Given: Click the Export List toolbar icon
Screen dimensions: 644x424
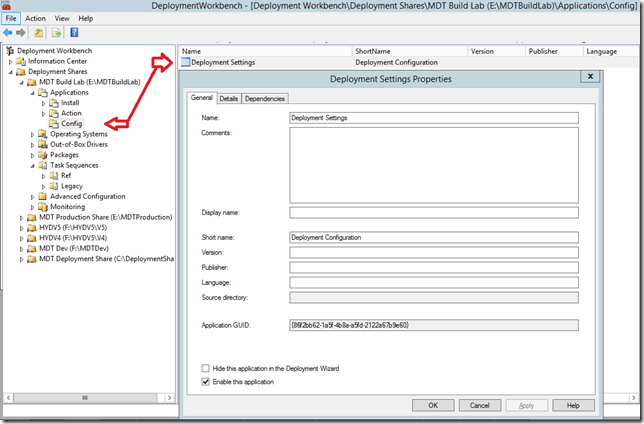Looking at the screenshot, I should [x=58, y=32].
